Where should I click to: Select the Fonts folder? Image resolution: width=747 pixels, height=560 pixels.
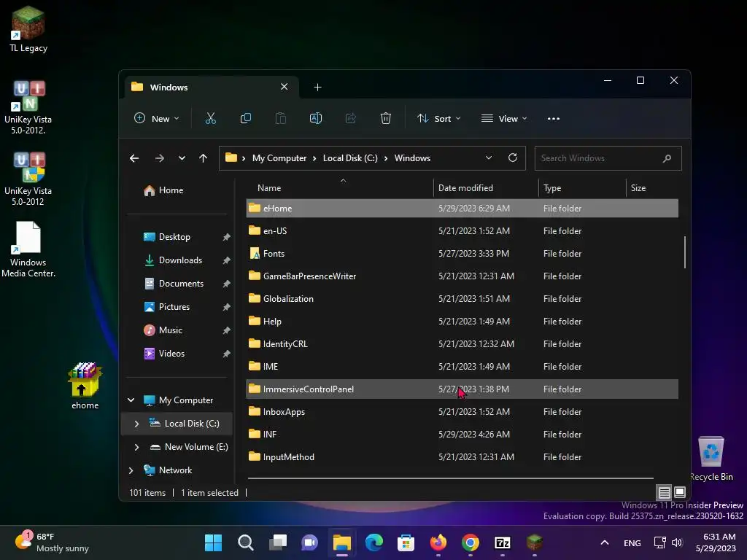pos(462,253)
